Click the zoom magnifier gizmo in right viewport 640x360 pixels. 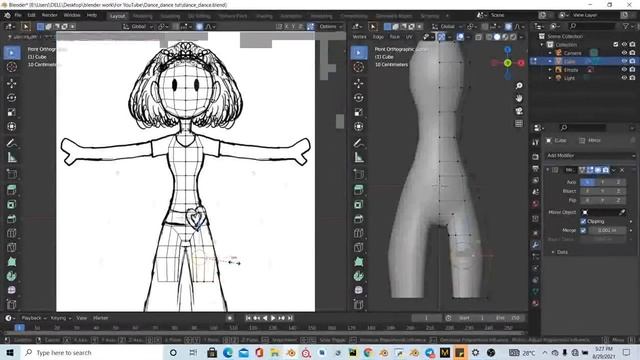[519, 86]
